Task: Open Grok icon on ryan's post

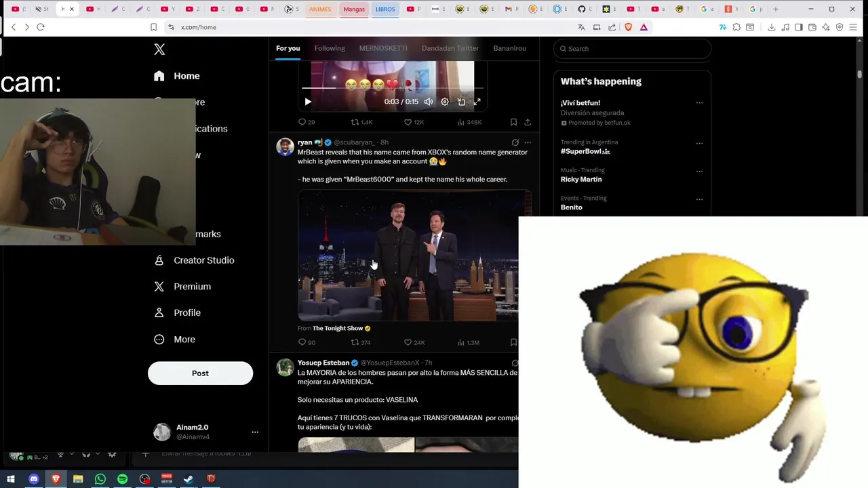Action: pyautogui.click(x=515, y=142)
